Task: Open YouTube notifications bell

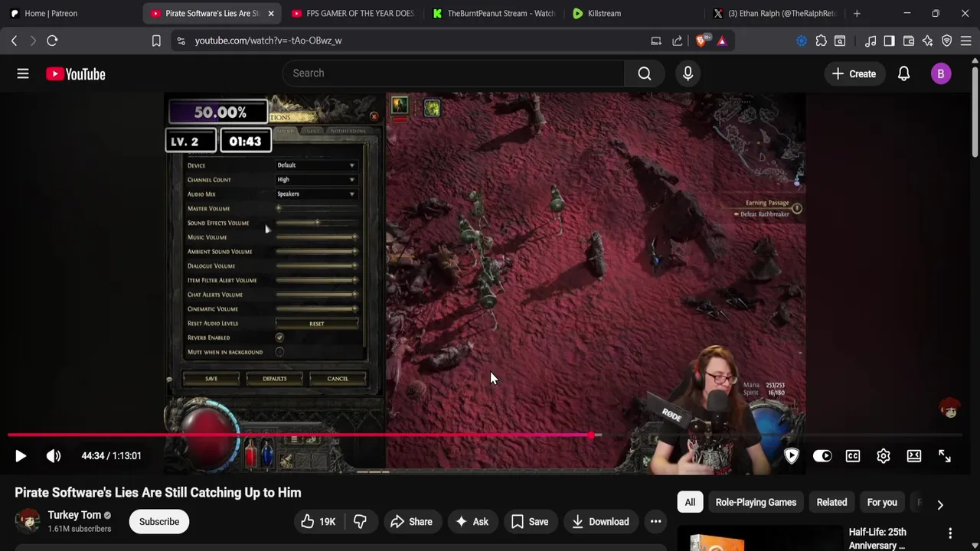Action: pyautogui.click(x=903, y=73)
